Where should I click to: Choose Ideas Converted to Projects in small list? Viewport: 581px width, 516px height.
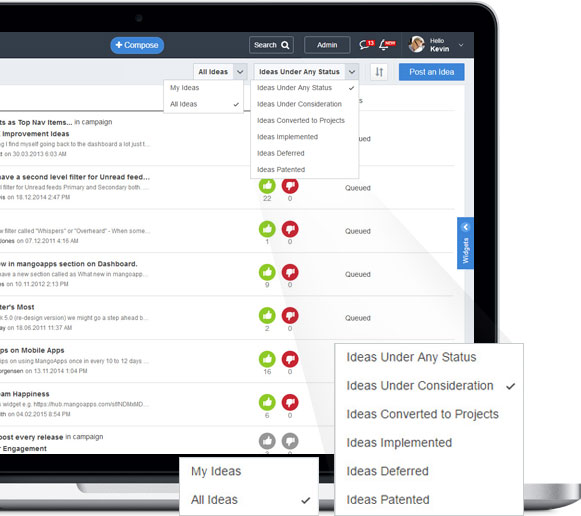[x=305, y=120]
